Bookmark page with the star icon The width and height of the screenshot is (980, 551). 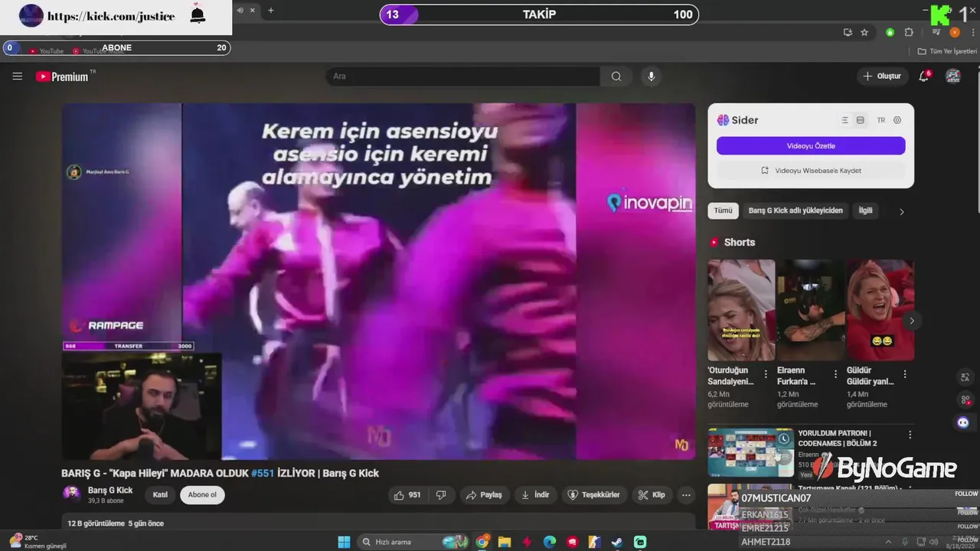click(864, 32)
